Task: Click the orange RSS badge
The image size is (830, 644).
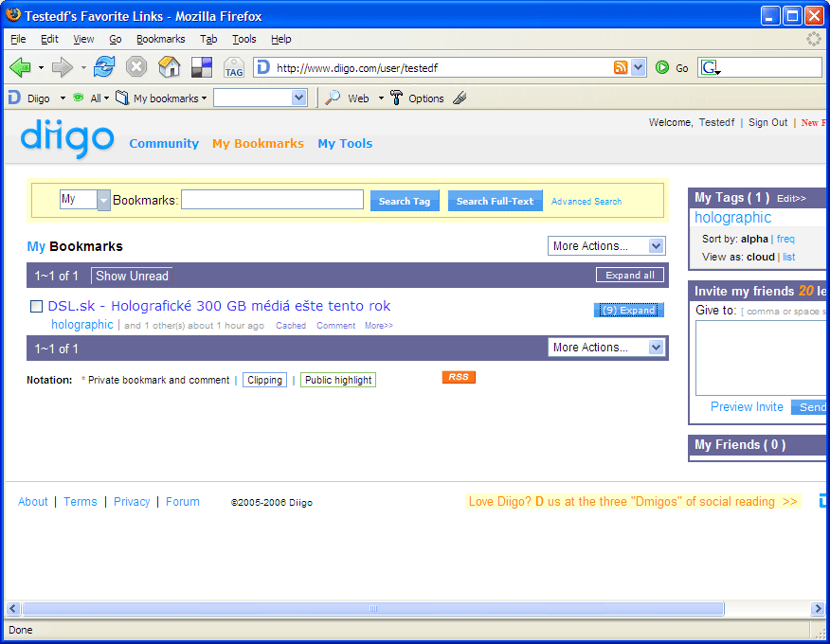Action: click(x=459, y=377)
